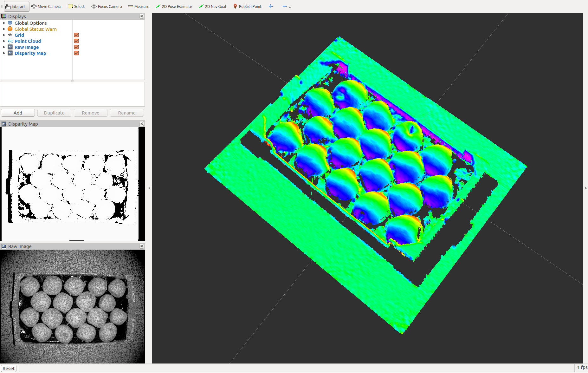Activate the Move Camera tool
The height and width of the screenshot is (373, 588).
pos(46,6)
